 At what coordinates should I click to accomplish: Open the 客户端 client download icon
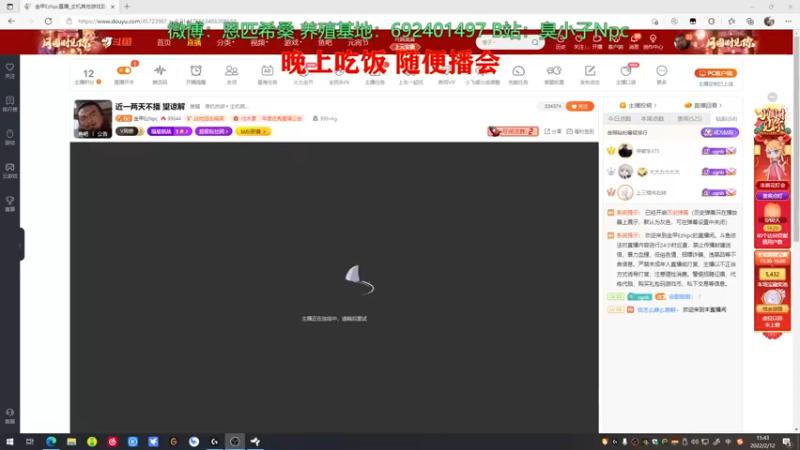point(615,42)
